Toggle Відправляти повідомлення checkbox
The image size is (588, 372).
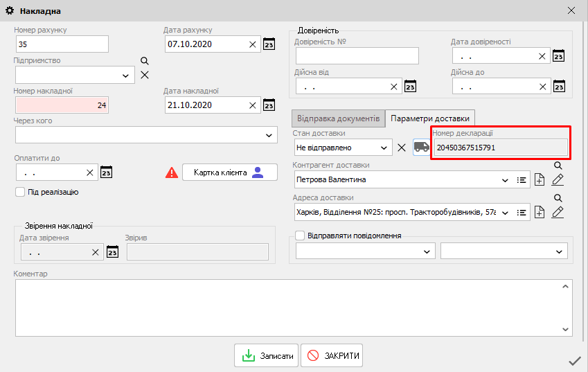(300, 236)
